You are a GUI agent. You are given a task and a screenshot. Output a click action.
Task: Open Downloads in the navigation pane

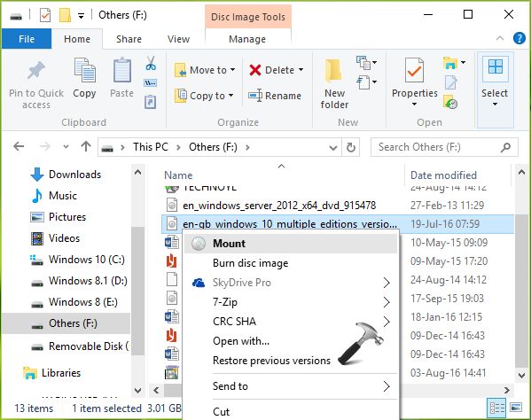tap(74, 175)
